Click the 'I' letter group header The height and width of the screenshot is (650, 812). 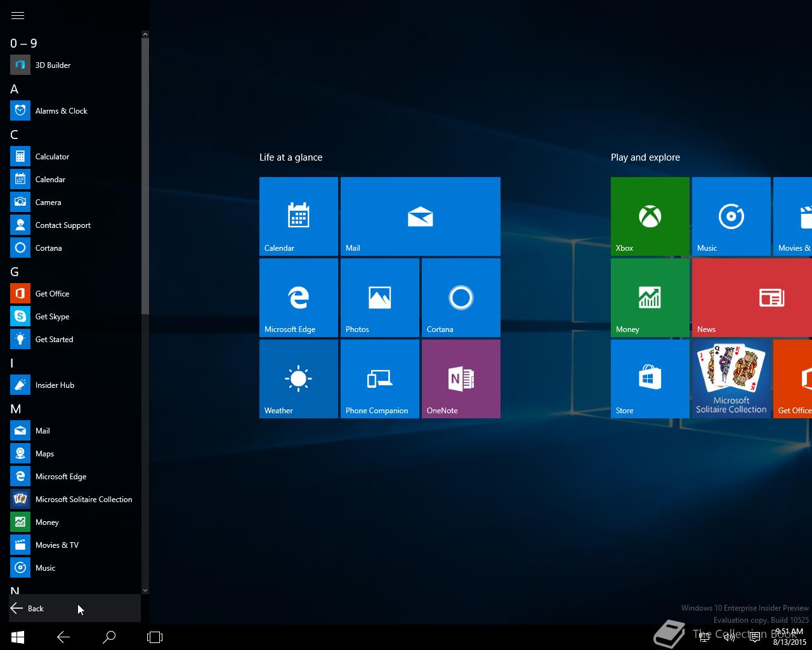pyautogui.click(x=12, y=363)
